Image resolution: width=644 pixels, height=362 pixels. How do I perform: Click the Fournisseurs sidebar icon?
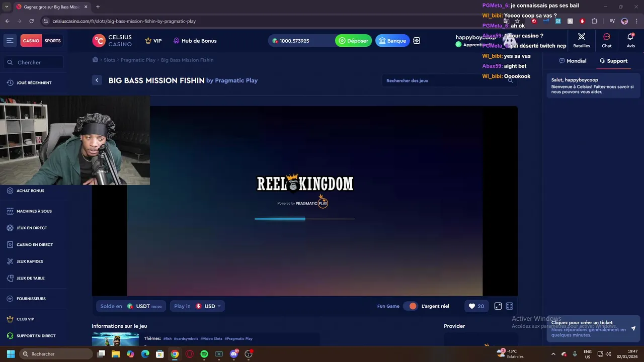[10, 299]
